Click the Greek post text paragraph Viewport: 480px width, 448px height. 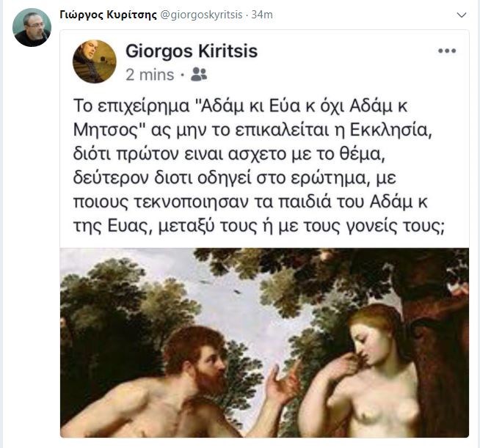258,166
